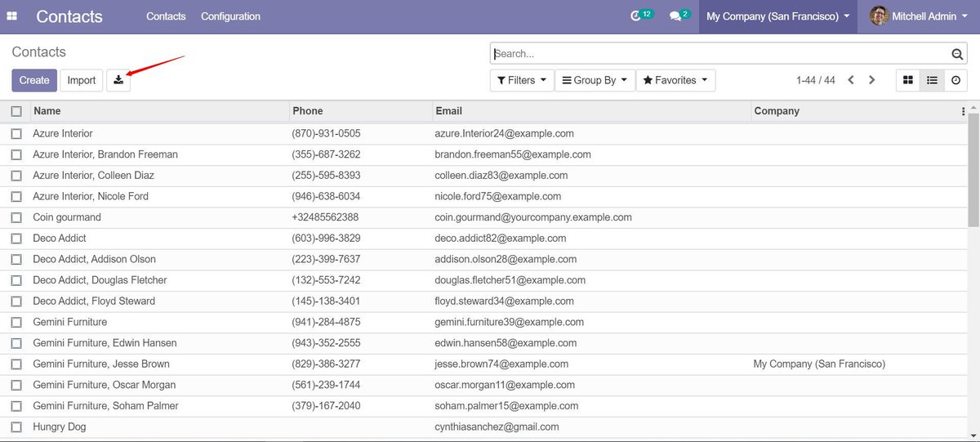Click the search magnifier icon
Image resolution: width=980 pixels, height=442 pixels.
[957, 54]
